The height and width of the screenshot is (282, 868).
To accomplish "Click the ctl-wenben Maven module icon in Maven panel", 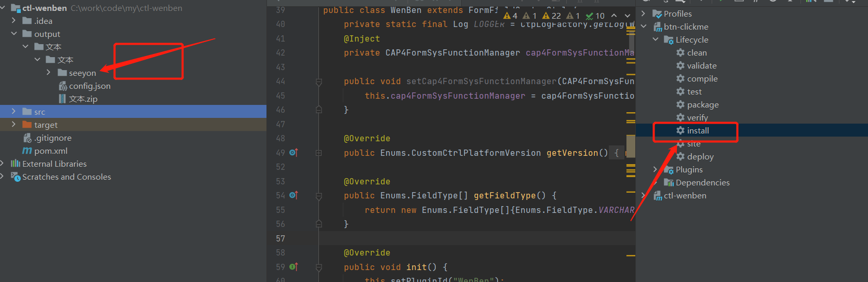I will coord(657,195).
